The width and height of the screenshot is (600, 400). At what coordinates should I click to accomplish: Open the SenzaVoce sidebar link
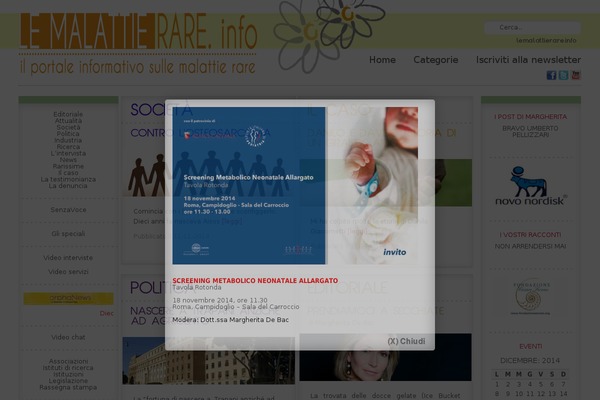tap(68, 210)
